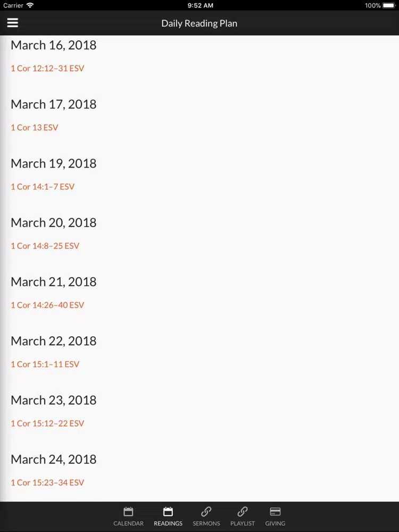Tap the battery indicator in status bar
This screenshot has width=399, height=532.
coord(389,5)
